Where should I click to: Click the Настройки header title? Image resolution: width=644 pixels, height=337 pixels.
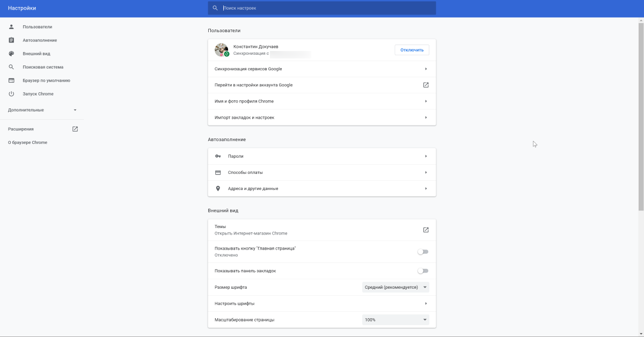point(22,8)
